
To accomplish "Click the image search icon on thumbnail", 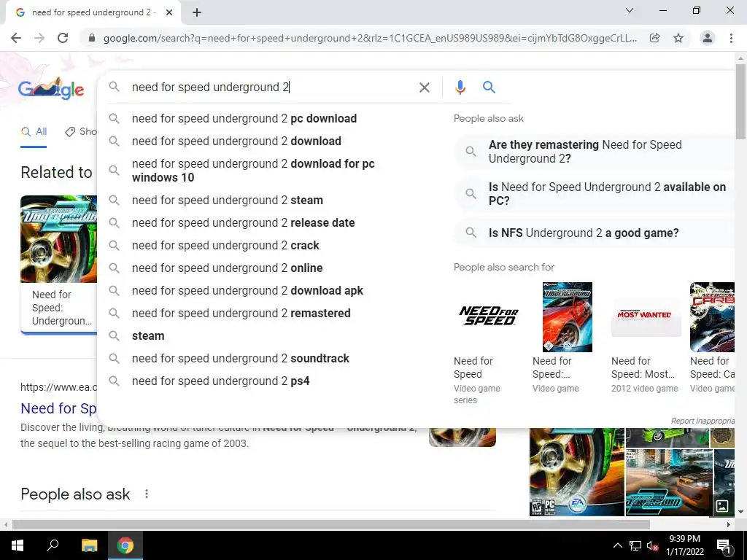I will (722, 506).
